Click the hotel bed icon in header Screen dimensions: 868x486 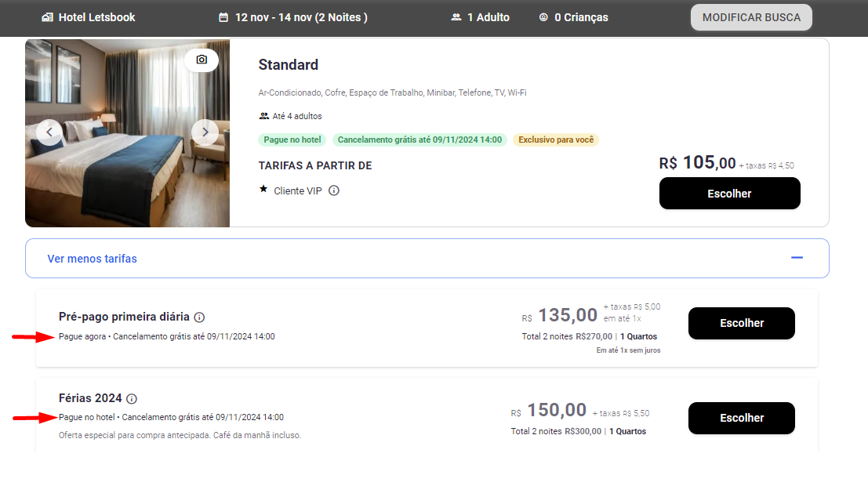tap(48, 17)
